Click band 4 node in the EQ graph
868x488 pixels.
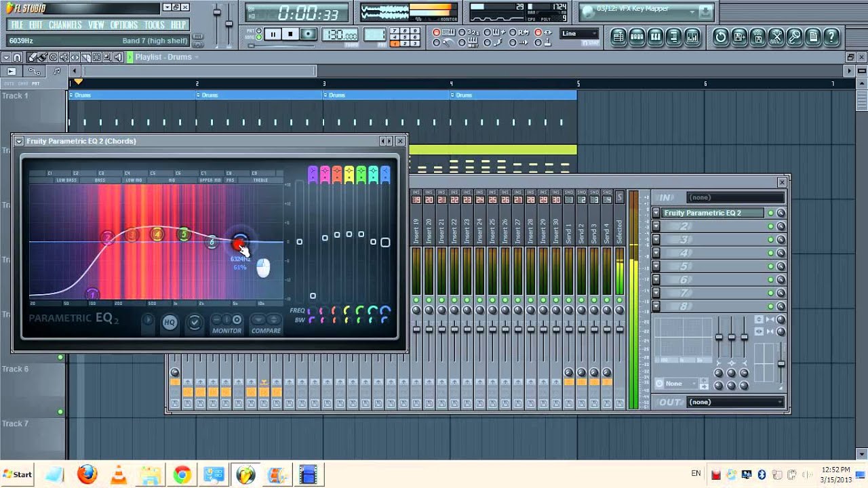[x=157, y=235]
